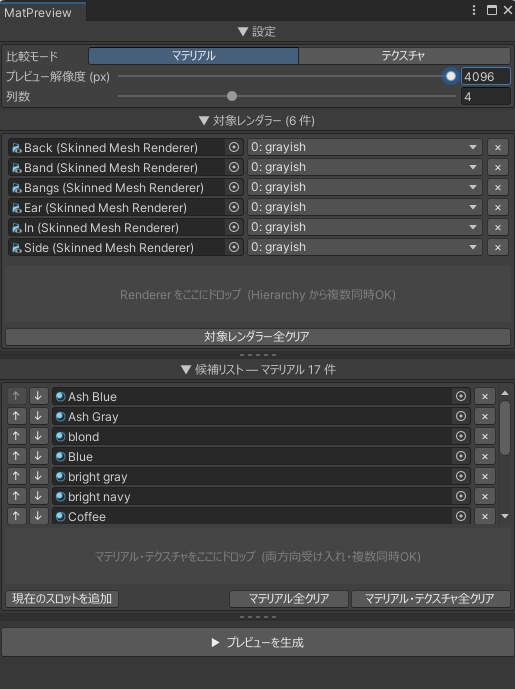
Task: Click 現在のスロットを追加 button
Action: coord(62,598)
